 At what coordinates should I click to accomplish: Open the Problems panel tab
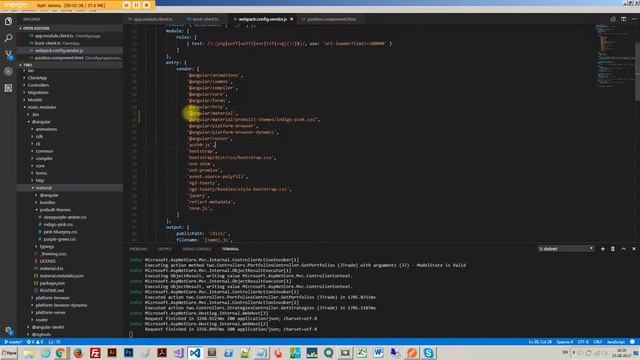[138, 249]
